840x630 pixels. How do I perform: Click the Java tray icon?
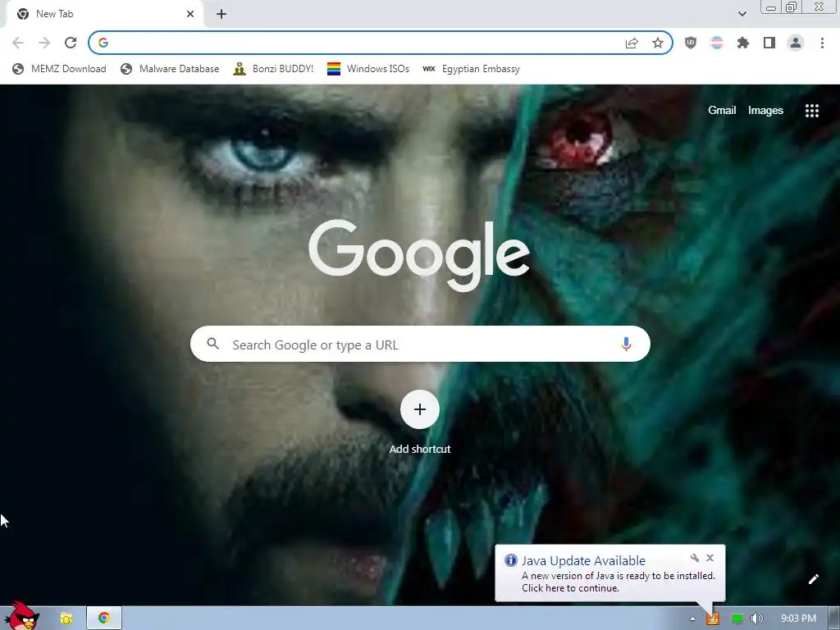tap(713, 619)
